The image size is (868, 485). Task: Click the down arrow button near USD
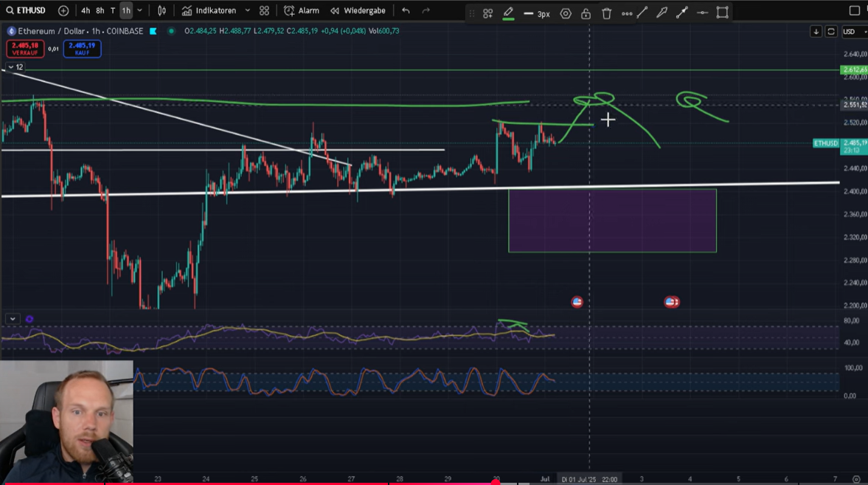[816, 32]
